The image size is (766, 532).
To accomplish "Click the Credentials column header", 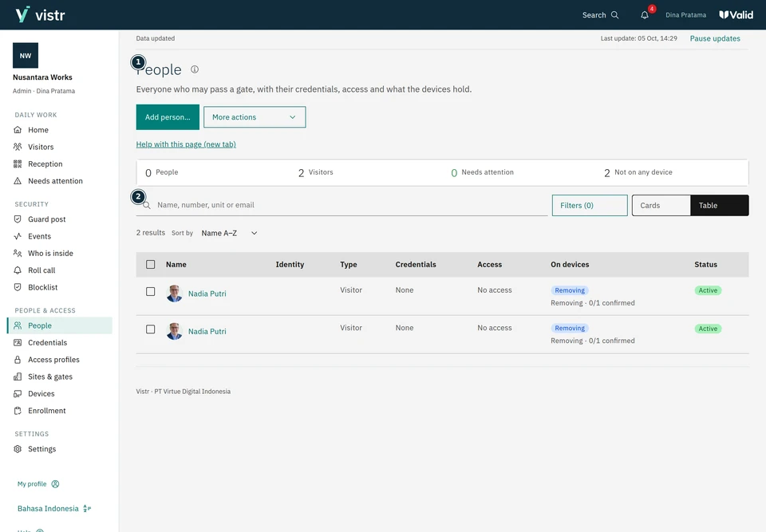I will pos(416,264).
